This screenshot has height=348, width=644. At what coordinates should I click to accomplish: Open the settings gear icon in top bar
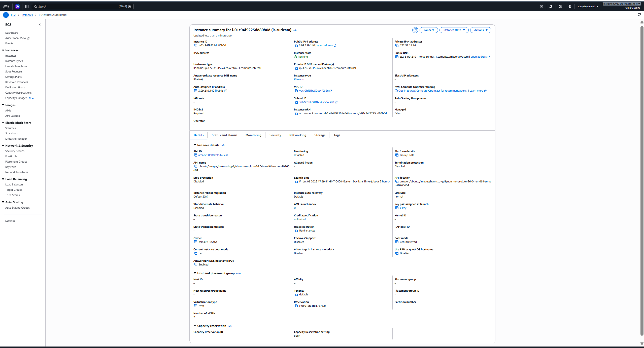tap(570, 7)
